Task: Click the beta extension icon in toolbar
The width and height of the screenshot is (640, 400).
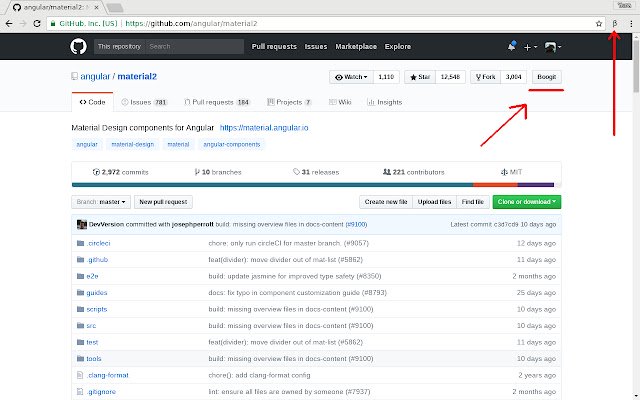Action: (x=615, y=24)
